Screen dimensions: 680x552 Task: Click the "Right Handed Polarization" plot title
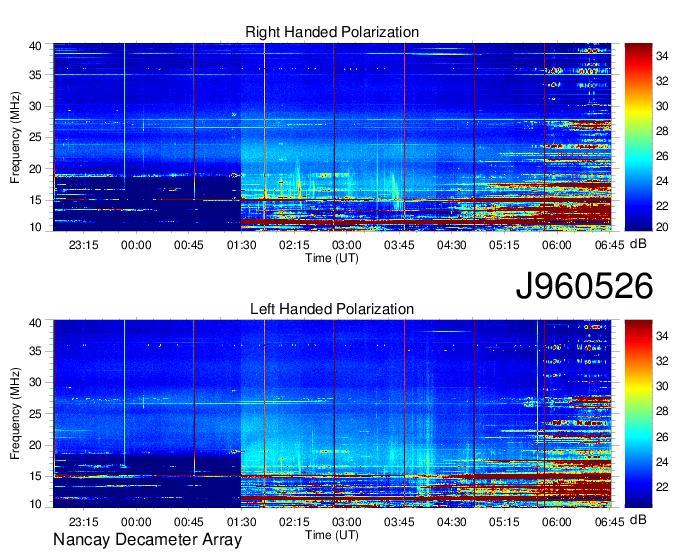pos(332,32)
